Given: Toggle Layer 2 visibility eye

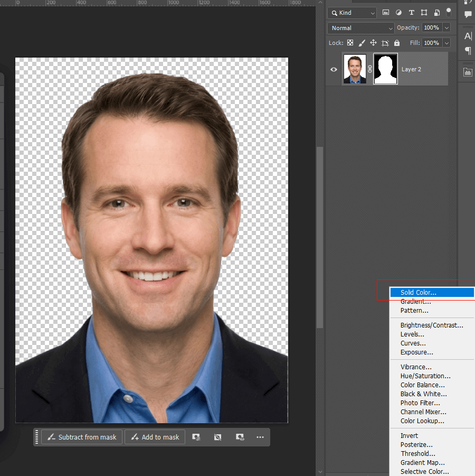Looking at the screenshot, I should (334, 69).
